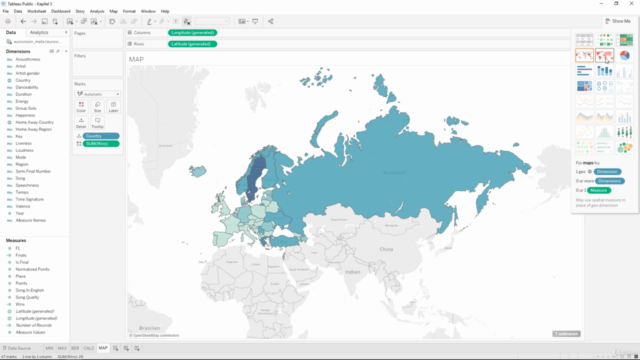Select the symbol map chart in Show Me
The height and width of the screenshot is (360, 640).
point(584,55)
